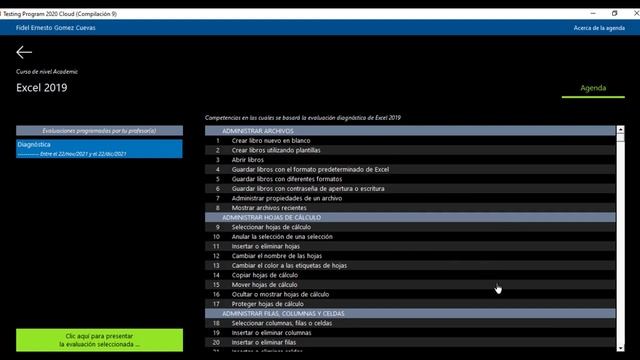Select 'Seleccionar columnas, filas o celdas' row
Screen dimensions: 640x360
point(410,323)
